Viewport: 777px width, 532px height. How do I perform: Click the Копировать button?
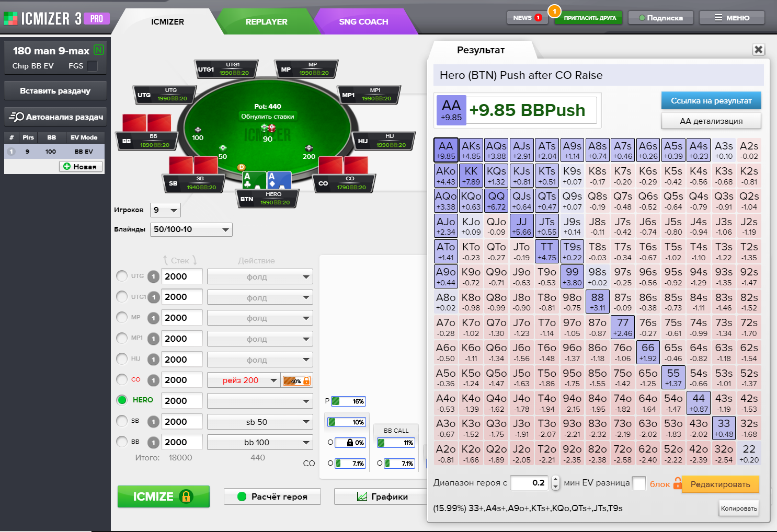[739, 508]
